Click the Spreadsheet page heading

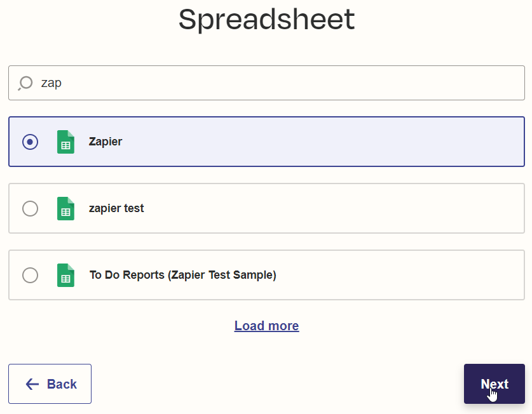(267, 20)
